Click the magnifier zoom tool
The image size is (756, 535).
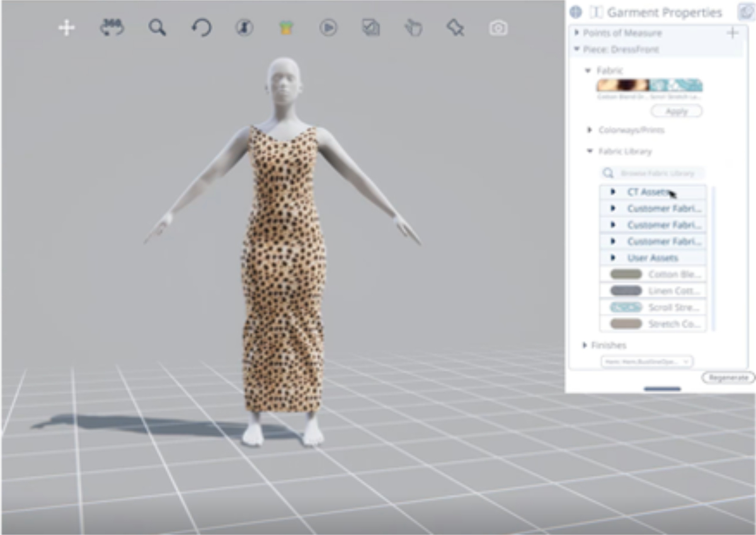tap(157, 28)
